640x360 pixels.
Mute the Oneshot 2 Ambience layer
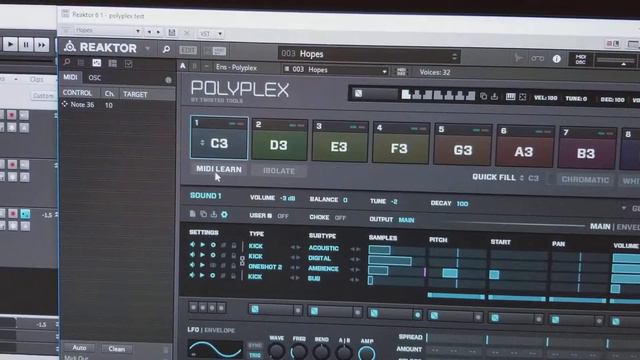[x=192, y=264]
